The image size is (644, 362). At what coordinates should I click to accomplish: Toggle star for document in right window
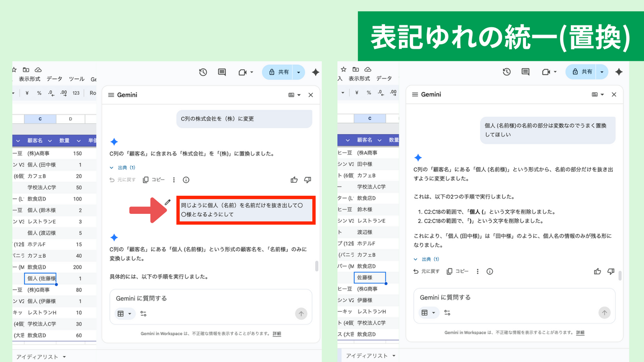[x=343, y=70]
